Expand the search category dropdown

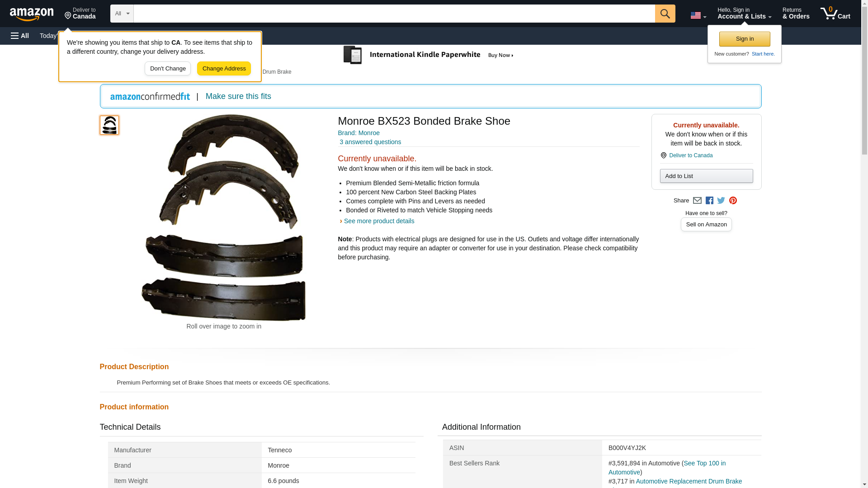pos(122,14)
